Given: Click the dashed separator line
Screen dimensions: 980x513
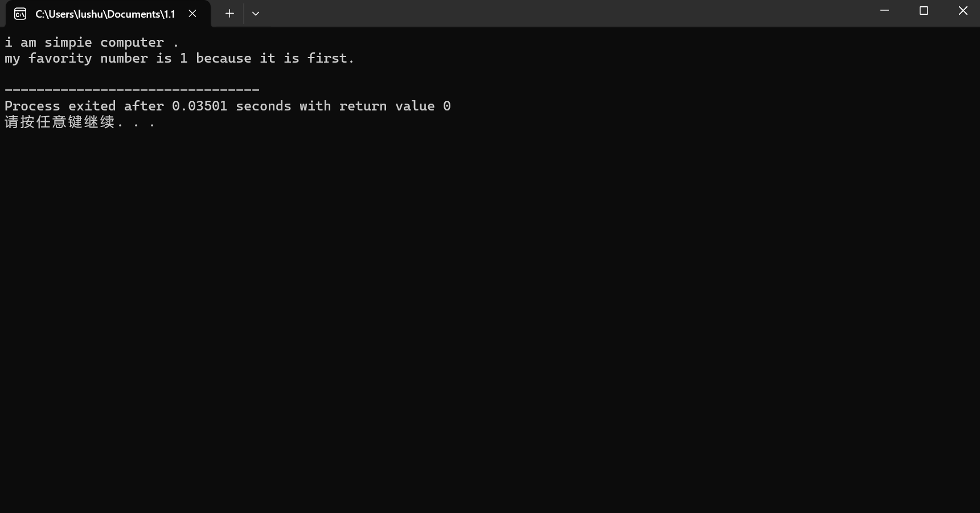Looking at the screenshot, I should point(132,90).
